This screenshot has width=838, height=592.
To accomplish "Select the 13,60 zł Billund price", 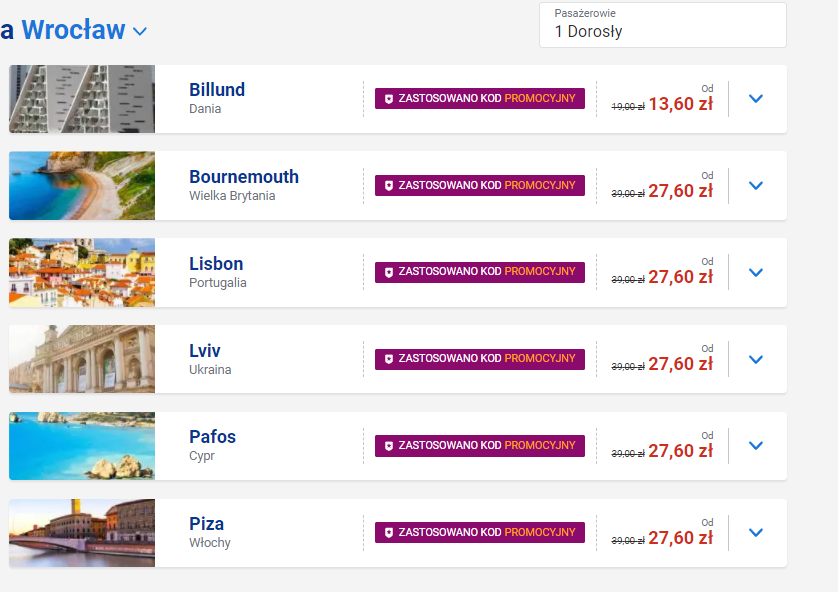I will point(680,104).
